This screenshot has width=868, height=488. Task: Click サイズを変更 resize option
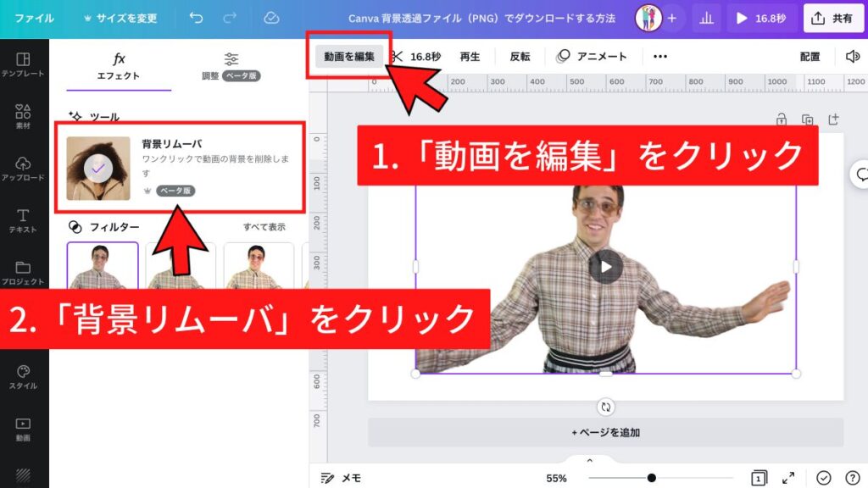[120, 19]
